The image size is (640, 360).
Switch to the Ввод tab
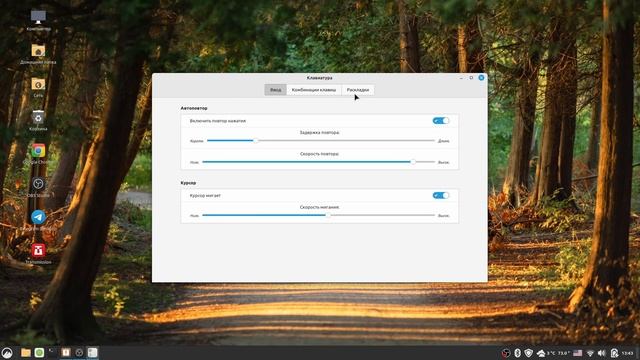[276, 90]
